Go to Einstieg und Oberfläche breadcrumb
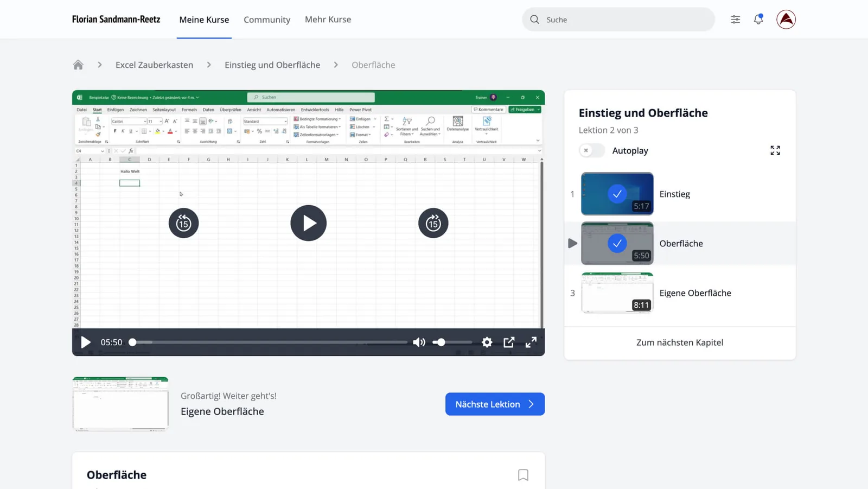The image size is (868, 489). coord(272,65)
